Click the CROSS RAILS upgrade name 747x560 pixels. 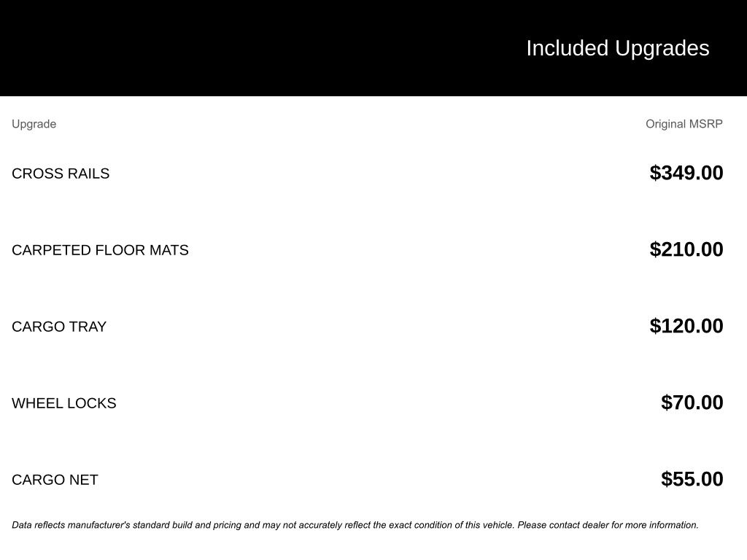61,174
